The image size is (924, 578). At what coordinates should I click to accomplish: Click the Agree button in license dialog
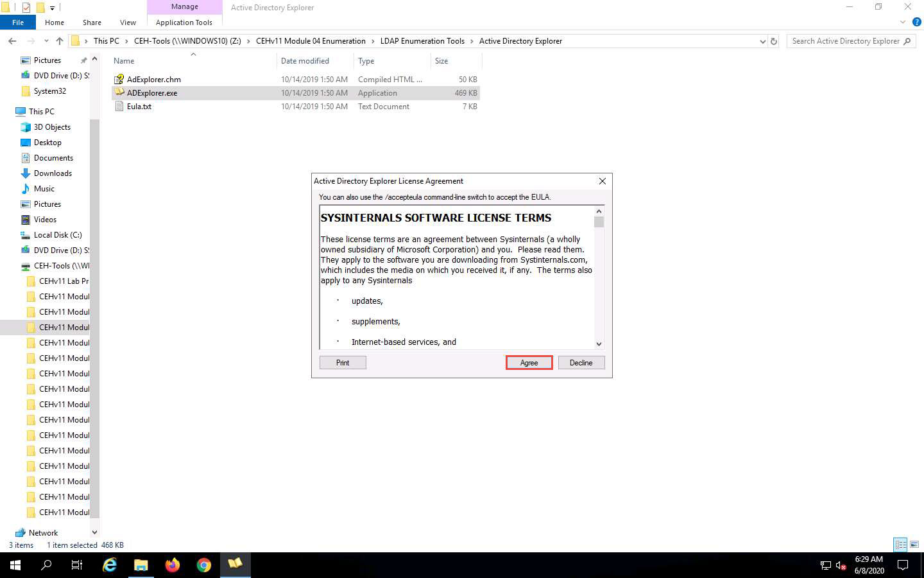tap(529, 363)
